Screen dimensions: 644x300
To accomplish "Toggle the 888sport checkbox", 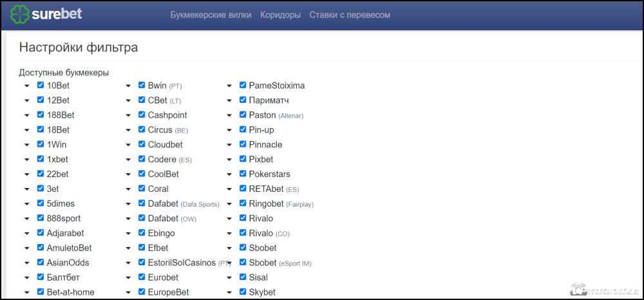I will [x=40, y=218].
